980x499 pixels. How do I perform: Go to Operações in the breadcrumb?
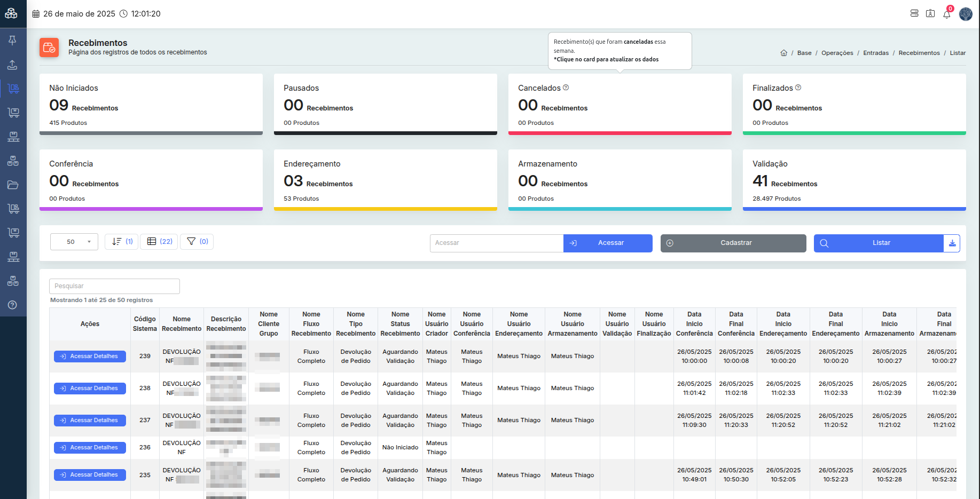[x=837, y=53]
